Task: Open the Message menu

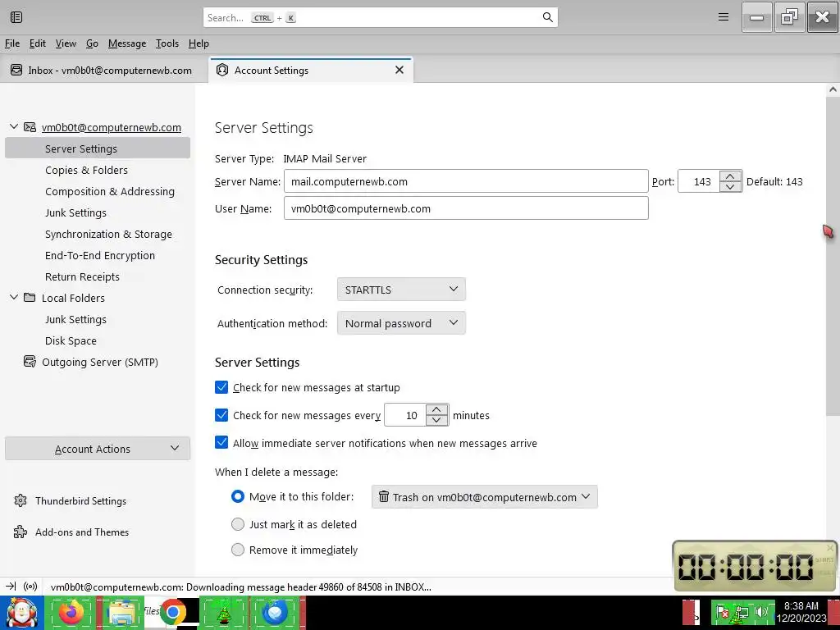Action: point(127,43)
